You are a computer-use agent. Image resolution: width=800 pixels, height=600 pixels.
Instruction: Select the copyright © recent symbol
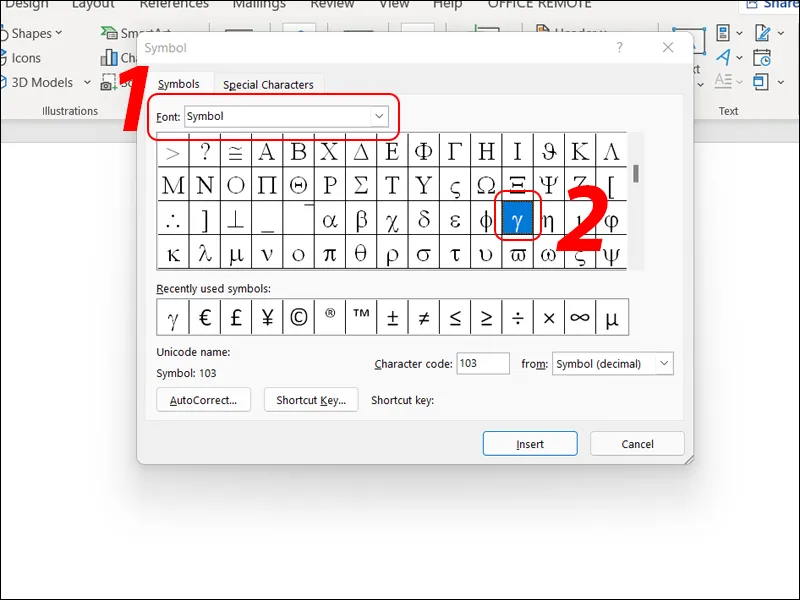click(x=298, y=317)
